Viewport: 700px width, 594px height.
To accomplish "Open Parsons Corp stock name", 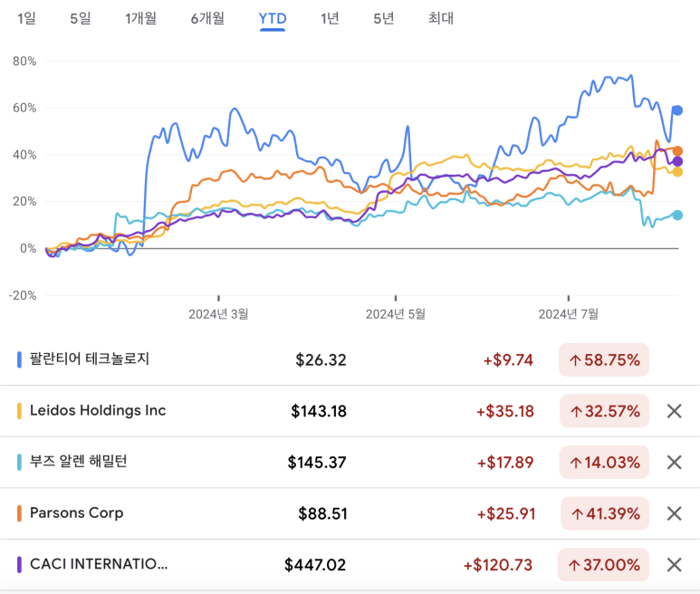I will click(x=76, y=513).
